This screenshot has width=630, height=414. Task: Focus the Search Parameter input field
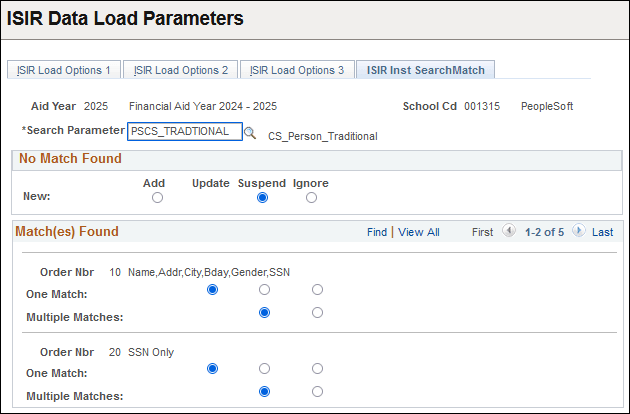coord(184,131)
